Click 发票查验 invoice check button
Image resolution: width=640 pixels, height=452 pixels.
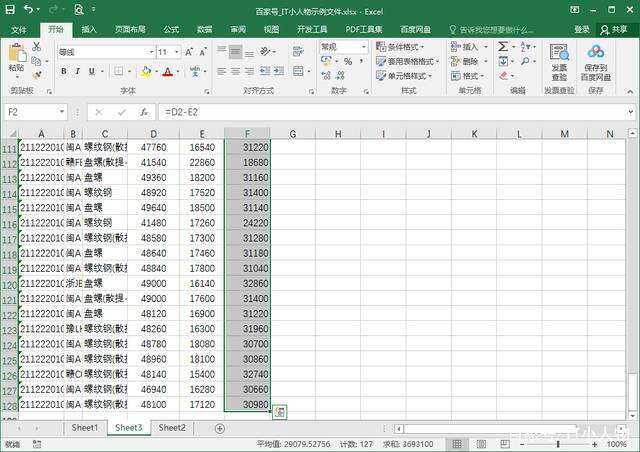(559, 62)
